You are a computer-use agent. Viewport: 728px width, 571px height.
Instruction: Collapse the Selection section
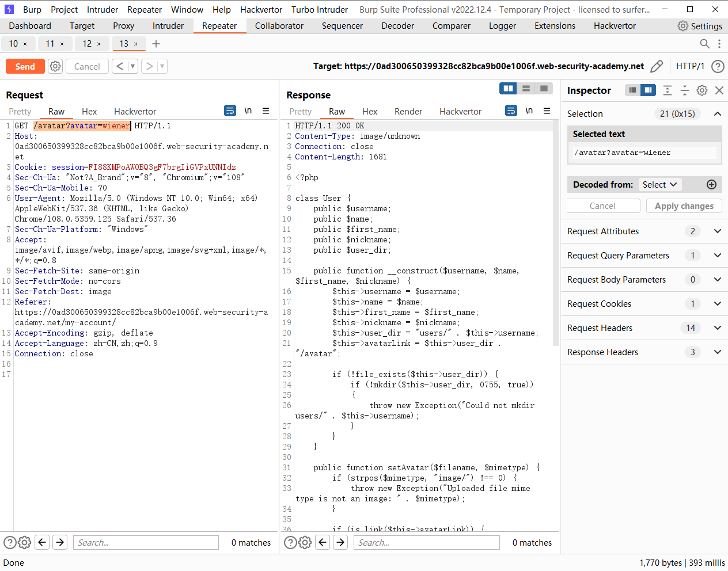(718, 114)
